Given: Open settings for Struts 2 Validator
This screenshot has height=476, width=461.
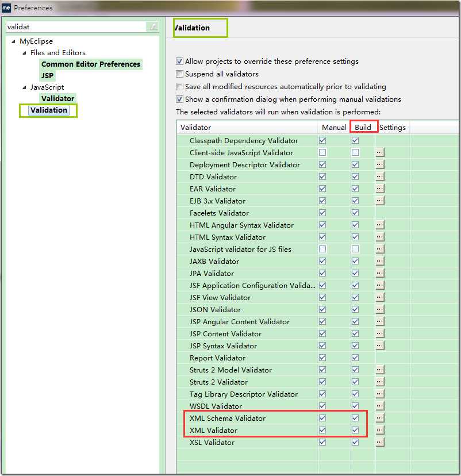Looking at the screenshot, I should pos(380,382).
